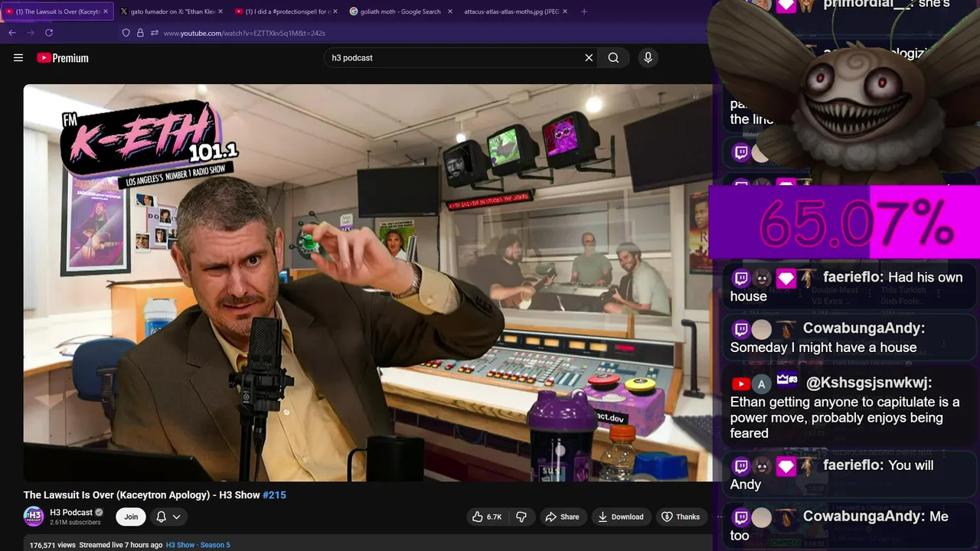Click "Ethan getting anyone to capitulate" message
This screenshot has width=980, height=551.
[x=844, y=417]
